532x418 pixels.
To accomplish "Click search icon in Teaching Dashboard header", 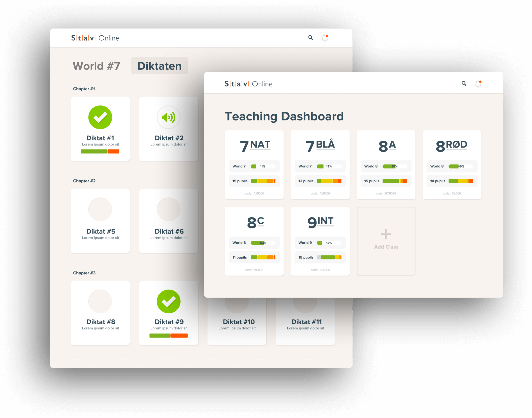I will [x=464, y=84].
